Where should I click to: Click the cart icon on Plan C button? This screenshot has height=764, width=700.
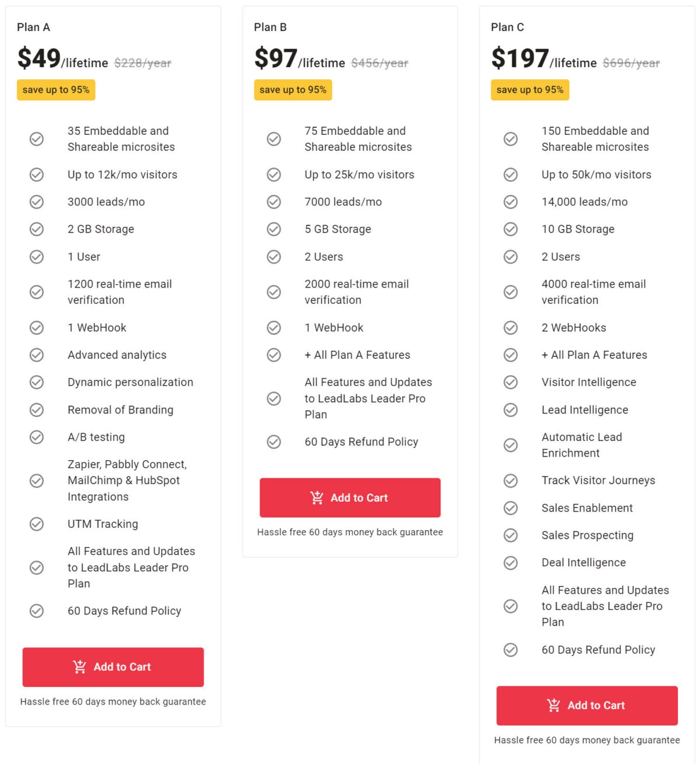(x=553, y=705)
